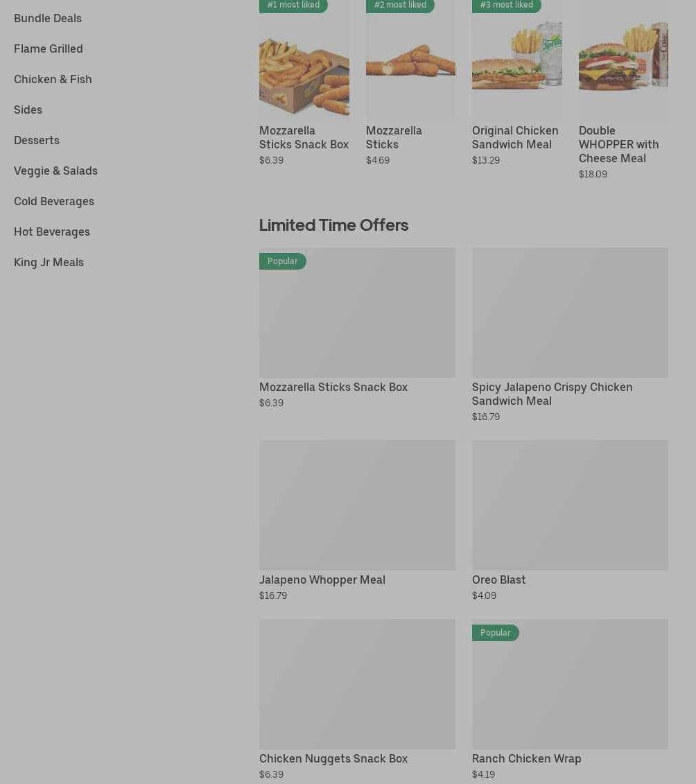The width and height of the screenshot is (696, 784).
Task: Open the Ranch Chicken Wrap item
Action: 570,684
